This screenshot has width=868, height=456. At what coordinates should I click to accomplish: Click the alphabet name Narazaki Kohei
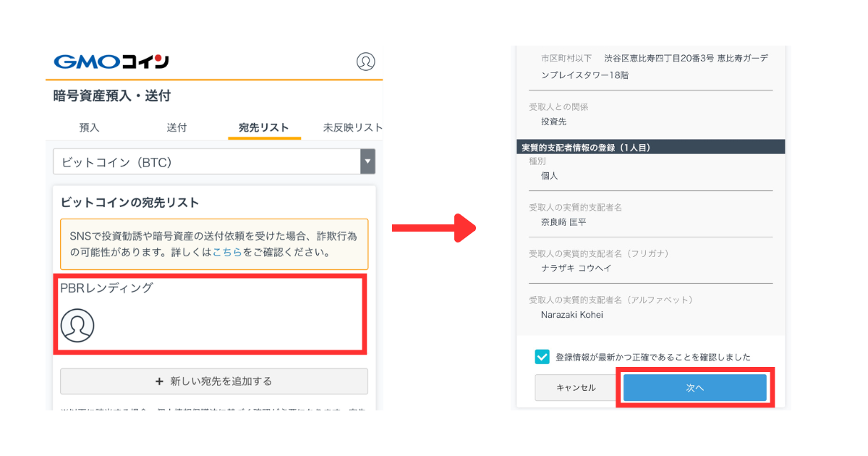click(572, 315)
